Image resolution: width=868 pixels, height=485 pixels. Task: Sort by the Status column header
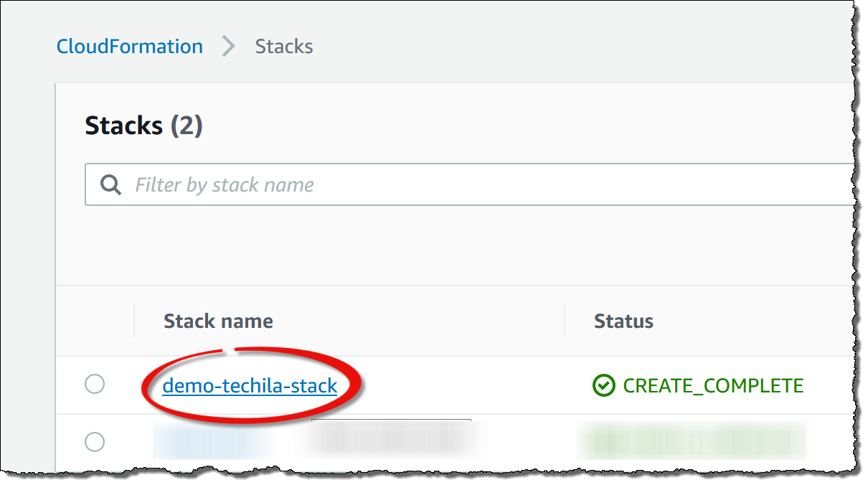click(623, 321)
